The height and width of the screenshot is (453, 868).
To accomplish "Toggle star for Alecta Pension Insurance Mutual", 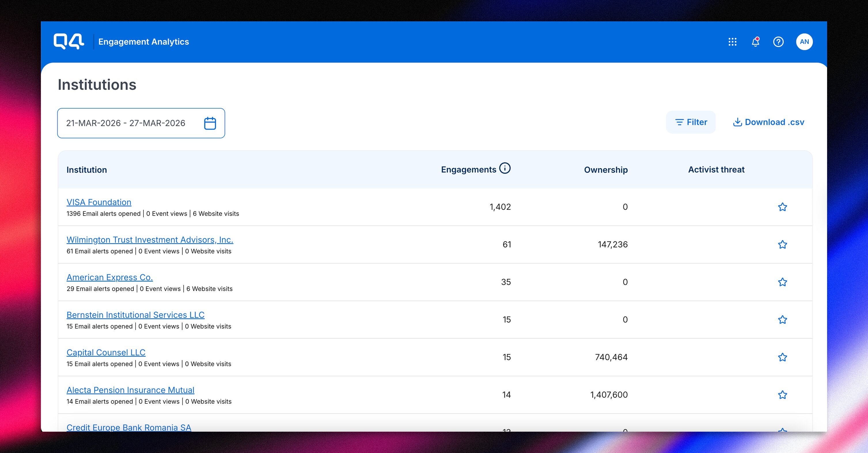I will click(782, 395).
